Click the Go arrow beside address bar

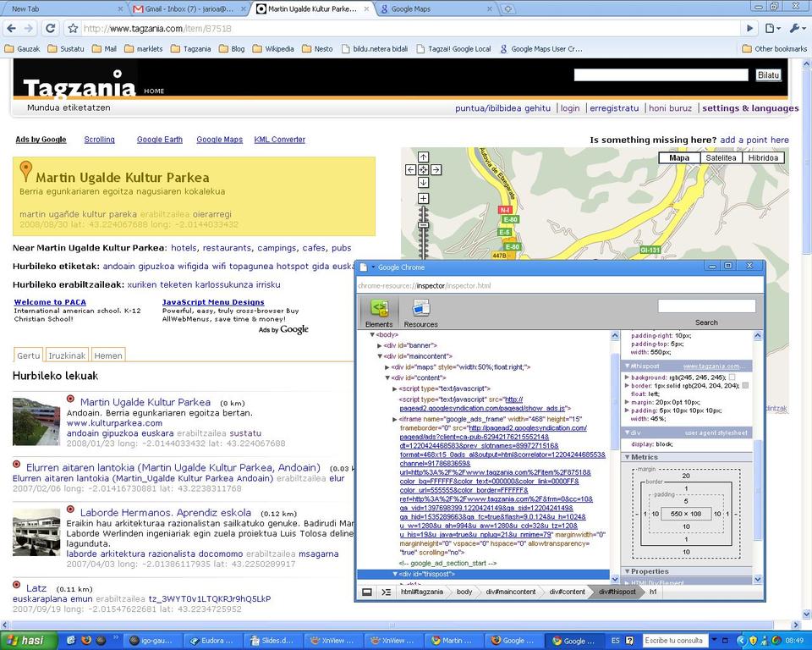pyautogui.click(x=749, y=29)
